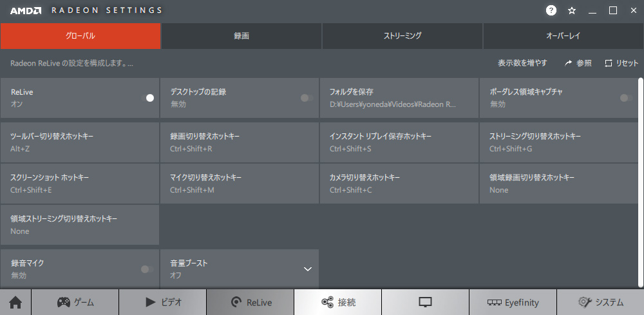Edit インスタント リプレイ保存ホットキー tile
644x315 pixels.
click(399, 142)
